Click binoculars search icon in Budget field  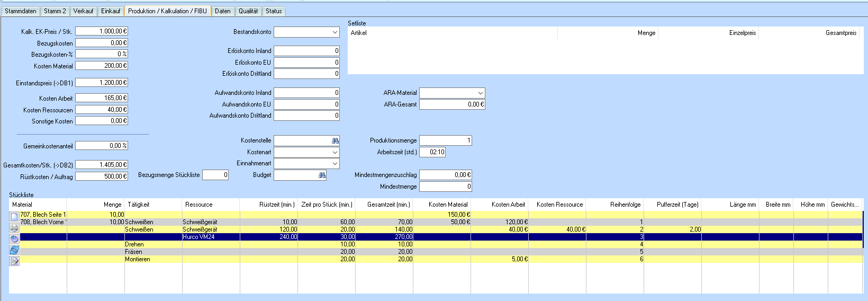pyautogui.click(x=322, y=175)
